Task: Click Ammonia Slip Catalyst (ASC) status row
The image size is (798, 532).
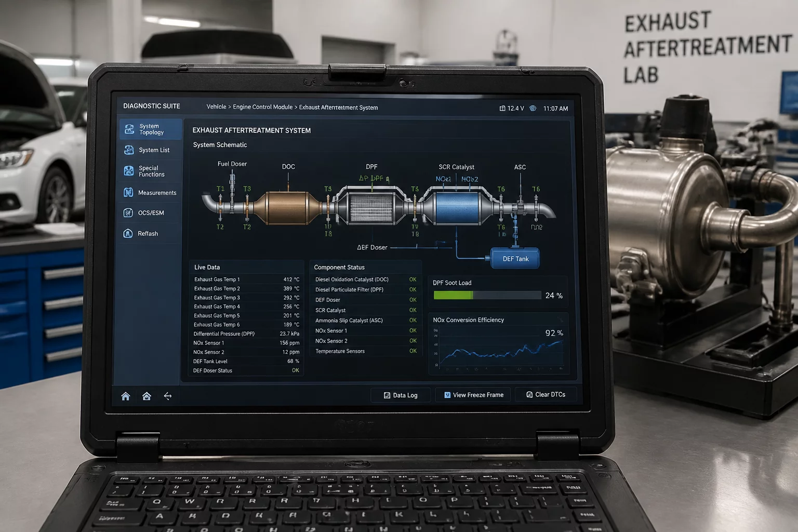Action: (x=366, y=321)
